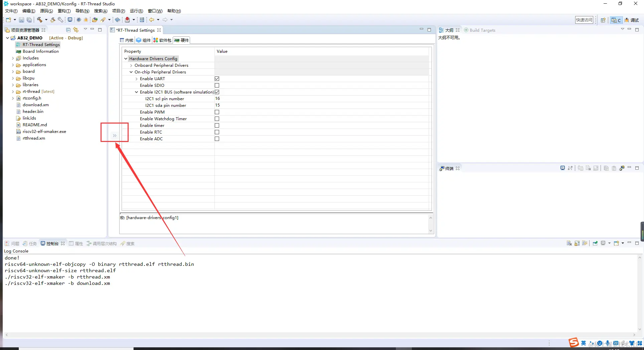The width and height of the screenshot is (644, 350).
Task: Switch to the C perspective button
Action: [x=616, y=20]
